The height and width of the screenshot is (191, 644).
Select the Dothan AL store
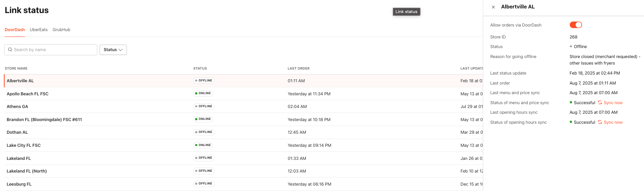tap(244, 132)
